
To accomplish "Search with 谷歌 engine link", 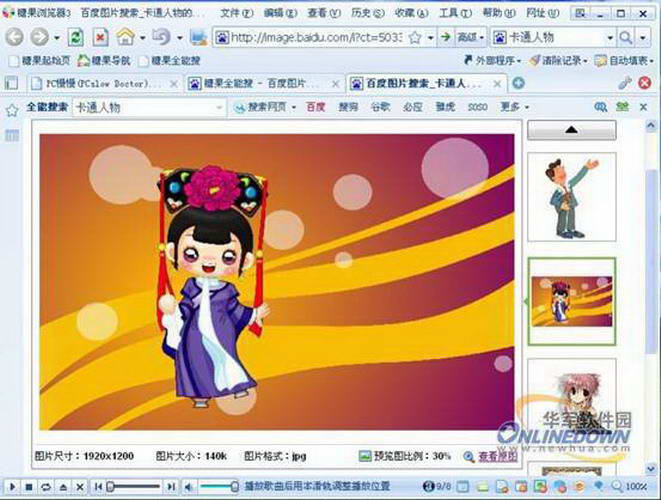I will [380, 107].
